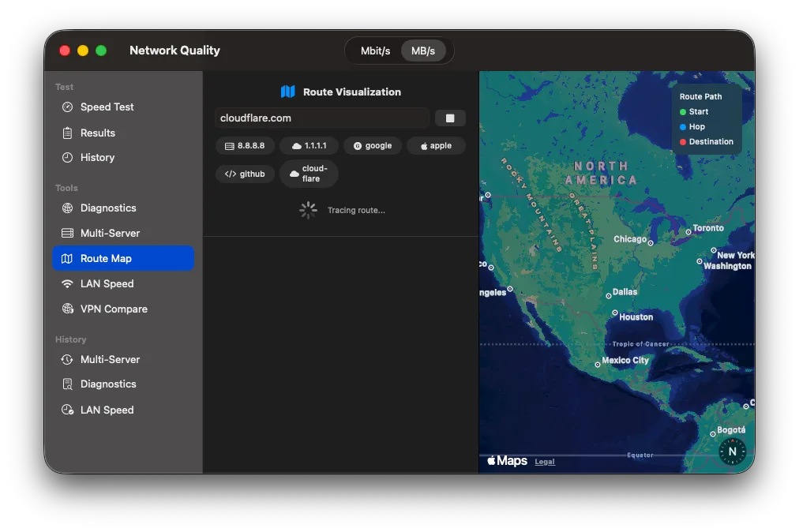Click the Chicago label on the map
This screenshot has width=799, height=532.
click(x=630, y=239)
